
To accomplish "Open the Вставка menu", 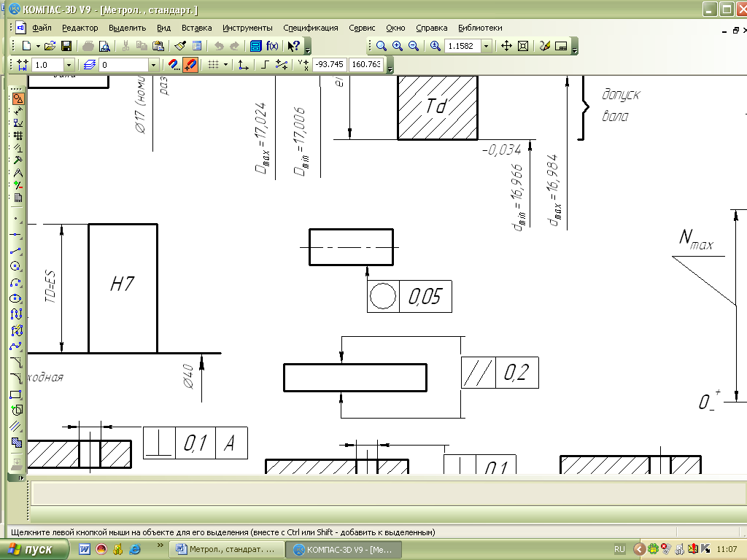I will pyautogui.click(x=196, y=28).
